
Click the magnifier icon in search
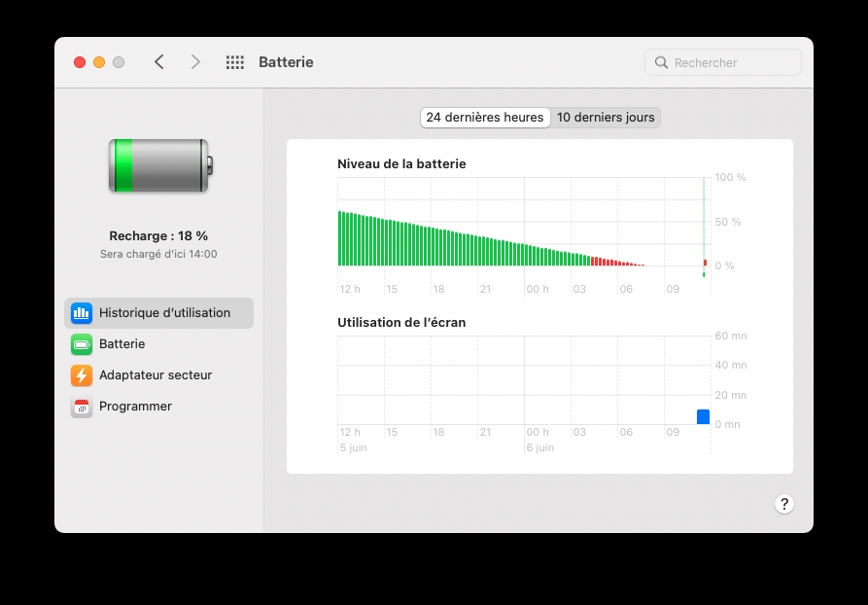click(x=662, y=62)
